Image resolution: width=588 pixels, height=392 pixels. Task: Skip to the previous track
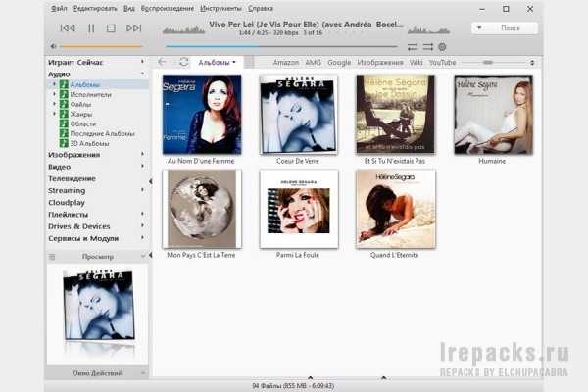[x=68, y=28]
